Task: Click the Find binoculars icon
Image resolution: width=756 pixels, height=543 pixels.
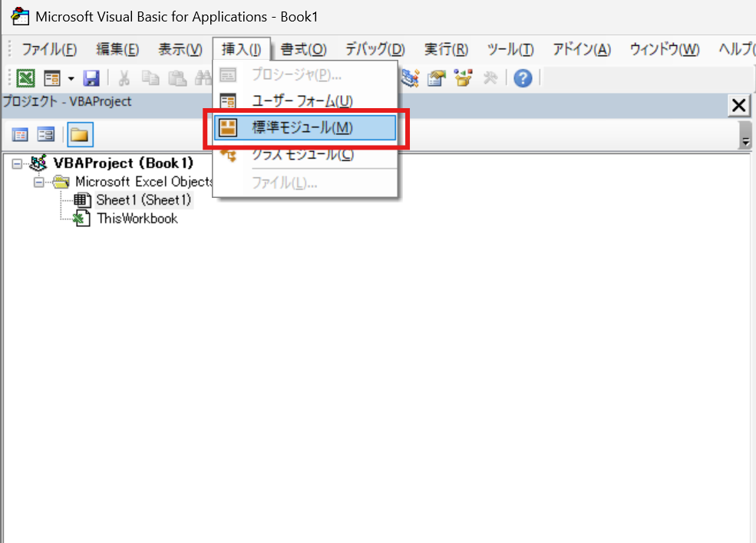Action: pos(203,77)
